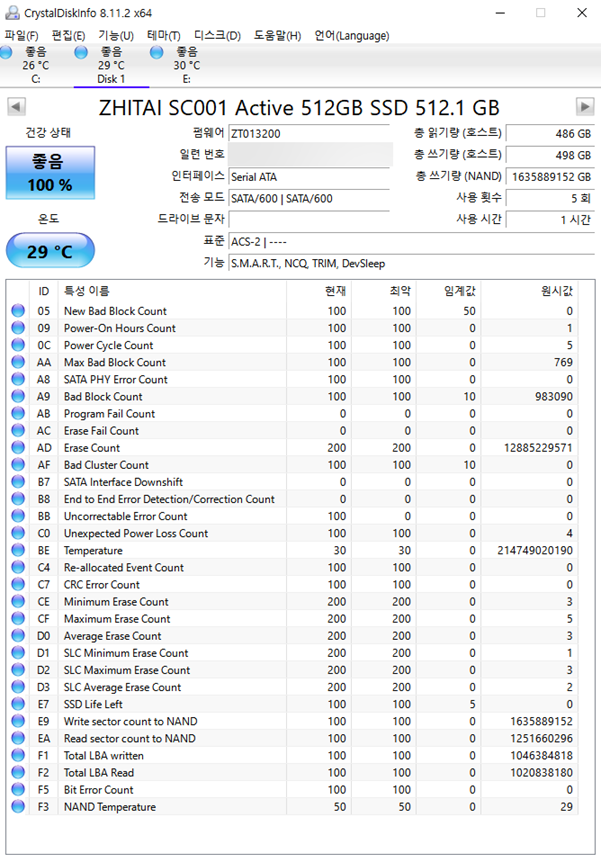The height and width of the screenshot is (862, 601).
Task: Click status icon of Re-allocated Event Count
Action: (18, 567)
